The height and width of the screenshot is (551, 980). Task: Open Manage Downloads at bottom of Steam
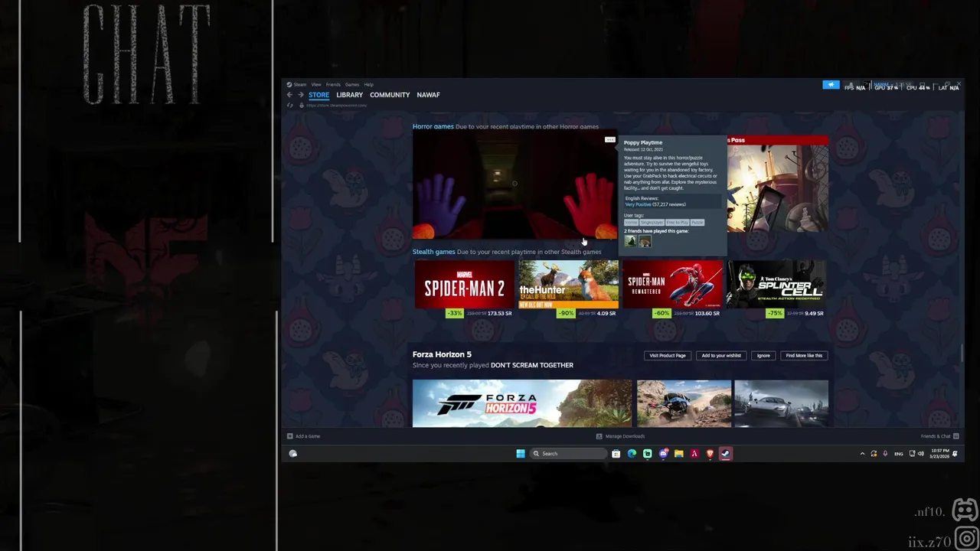(x=620, y=436)
